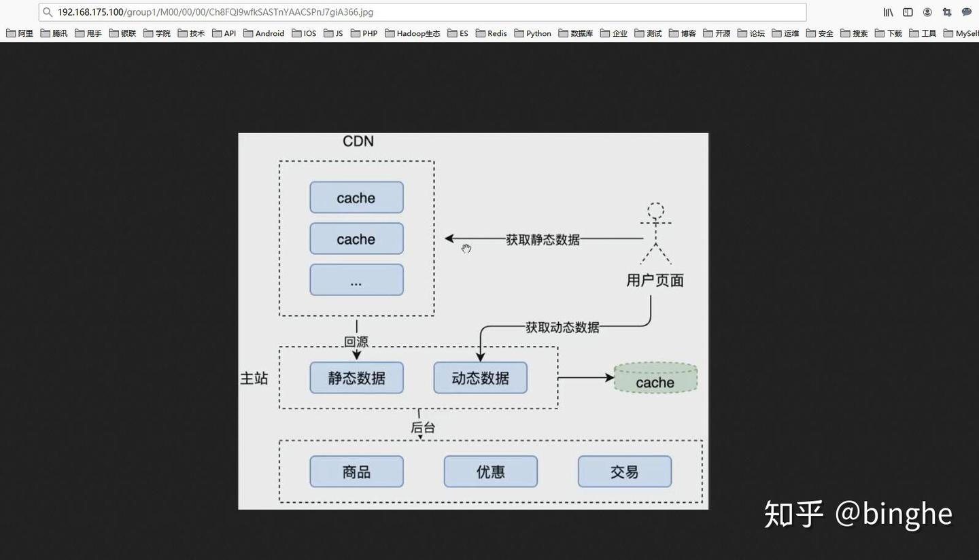This screenshot has height=560, width=979.
Task: Show the 搜索 bookmark folder
Action: (x=854, y=33)
